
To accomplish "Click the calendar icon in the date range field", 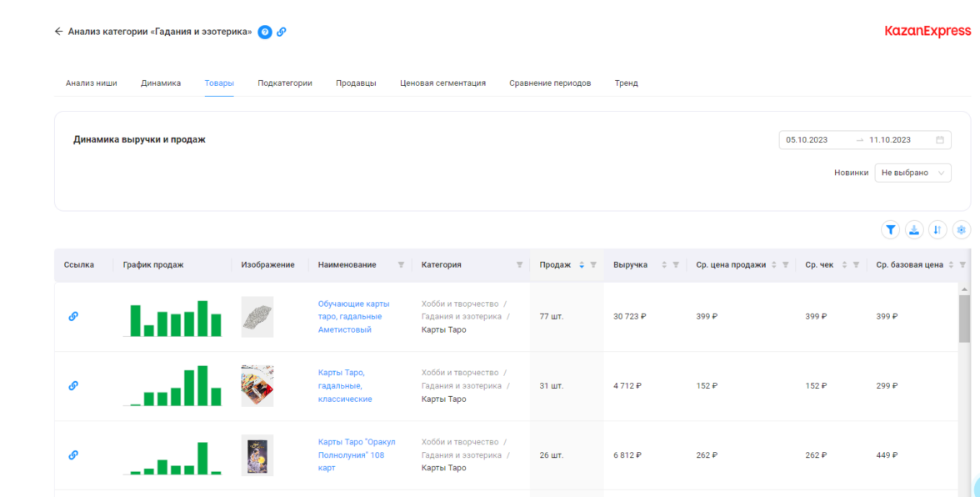I will pos(940,140).
